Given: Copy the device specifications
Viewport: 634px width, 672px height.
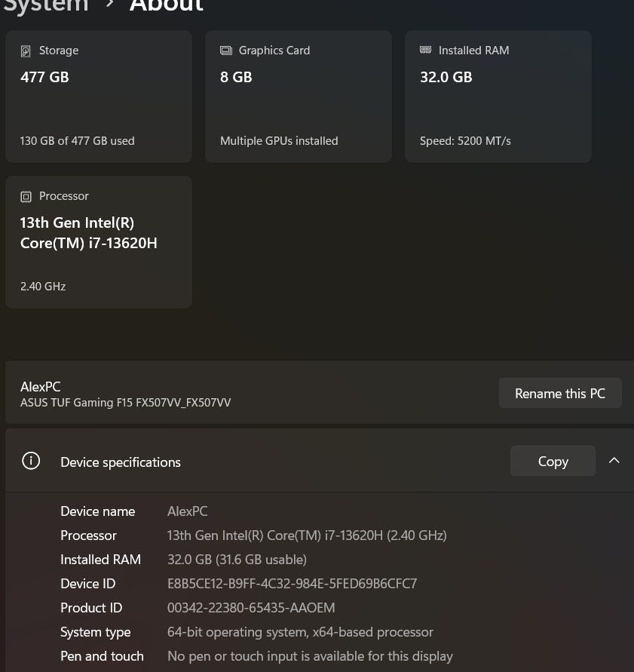Looking at the screenshot, I should point(553,461).
